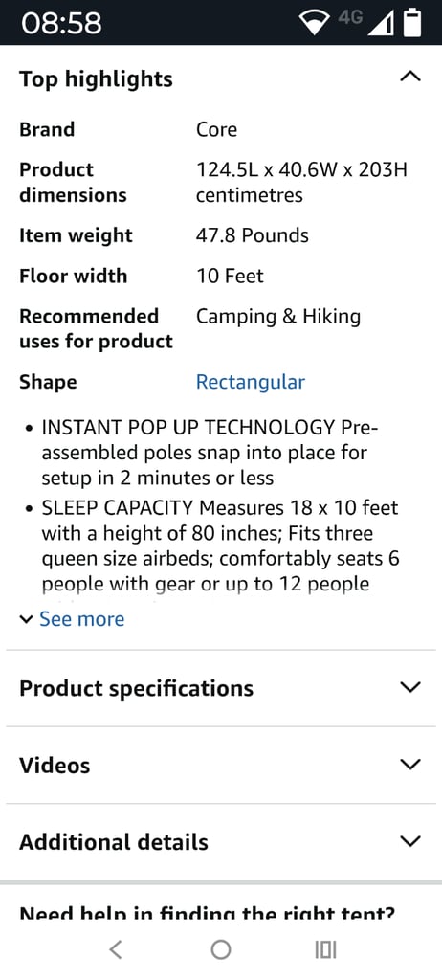Image resolution: width=442 pixels, height=980 pixels.
Task: Expand the Additional details chevron
Action: click(x=410, y=841)
